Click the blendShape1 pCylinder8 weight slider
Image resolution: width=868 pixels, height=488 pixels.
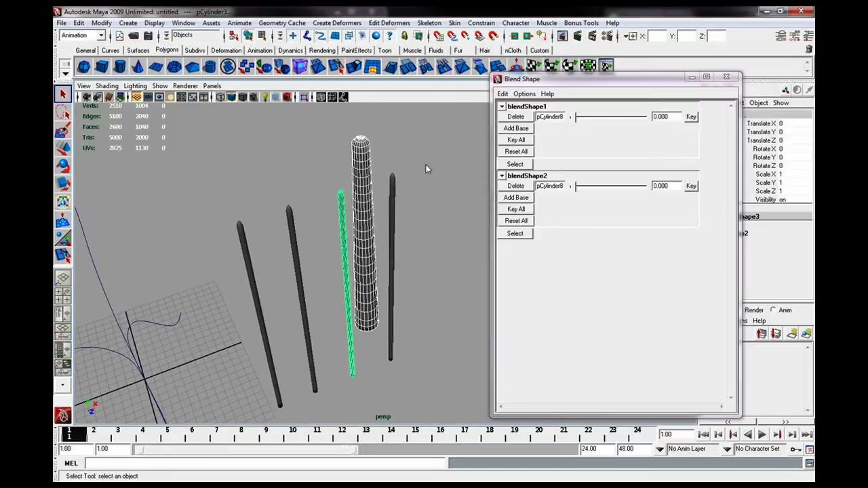coord(610,117)
